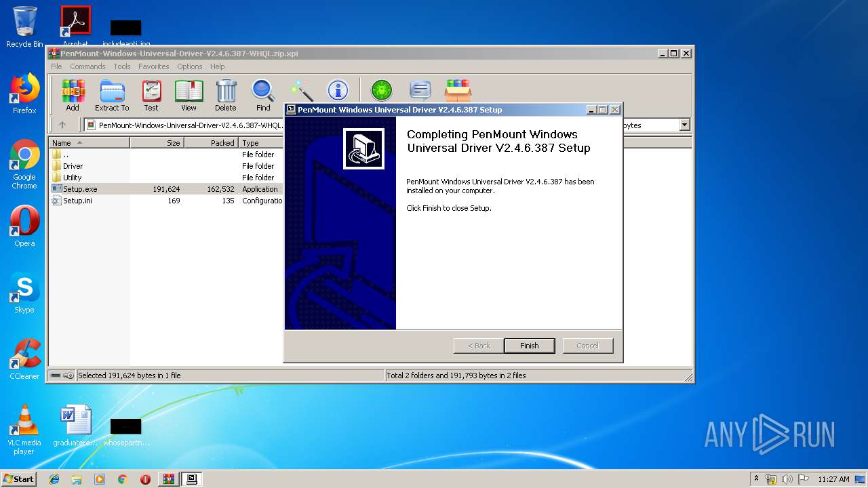
Task: Open Google Chrome desktop shortcut
Action: coord(24,164)
